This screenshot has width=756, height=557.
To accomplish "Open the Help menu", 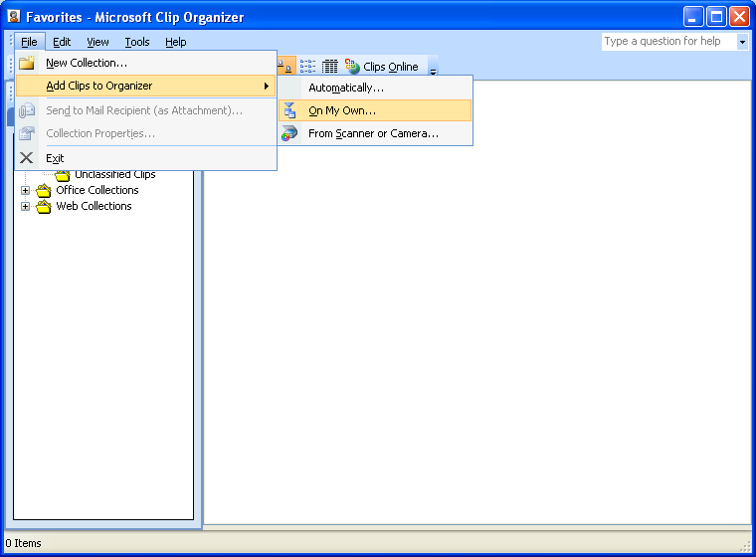I will (x=176, y=42).
